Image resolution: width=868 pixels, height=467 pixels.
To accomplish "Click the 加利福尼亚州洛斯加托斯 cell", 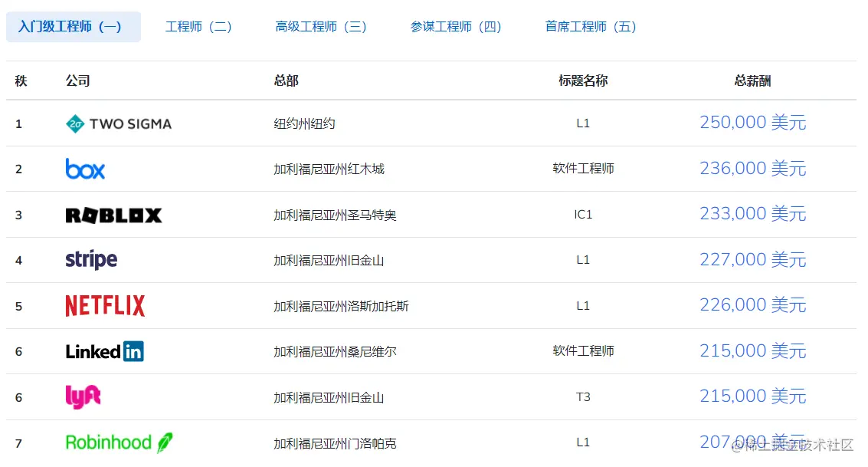I will [341, 306].
